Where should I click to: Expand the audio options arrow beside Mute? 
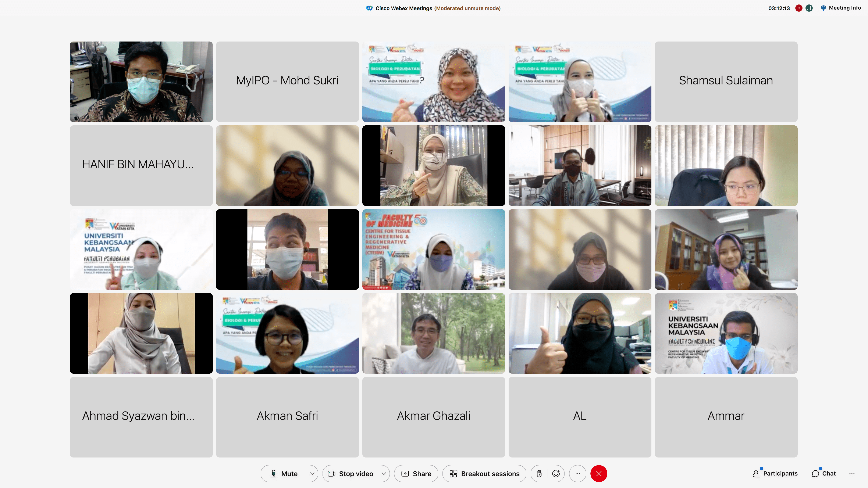(312, 474)
